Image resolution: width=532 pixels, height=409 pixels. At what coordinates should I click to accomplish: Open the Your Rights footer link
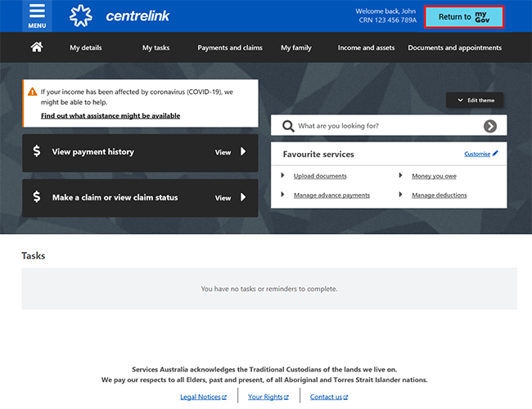pos(265,397)
